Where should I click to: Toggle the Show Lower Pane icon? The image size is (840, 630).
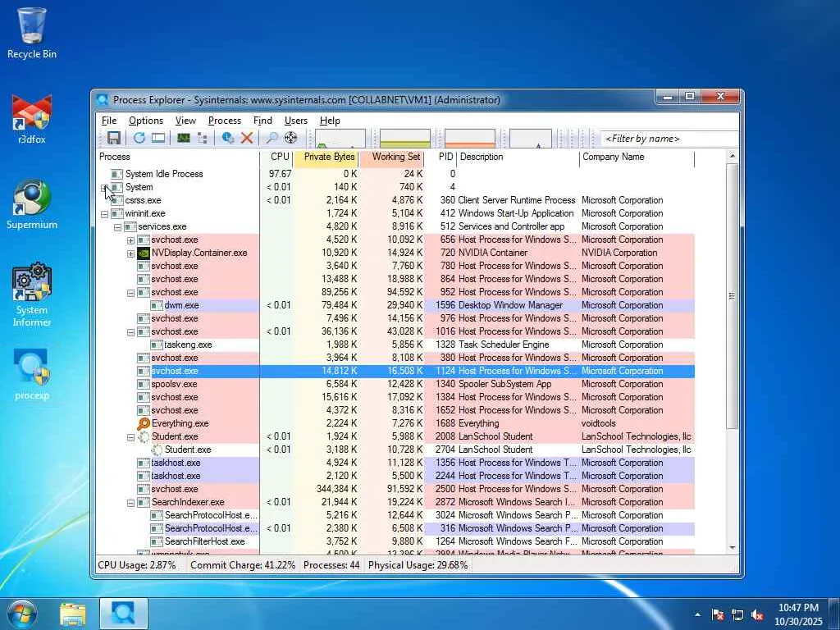158,138
